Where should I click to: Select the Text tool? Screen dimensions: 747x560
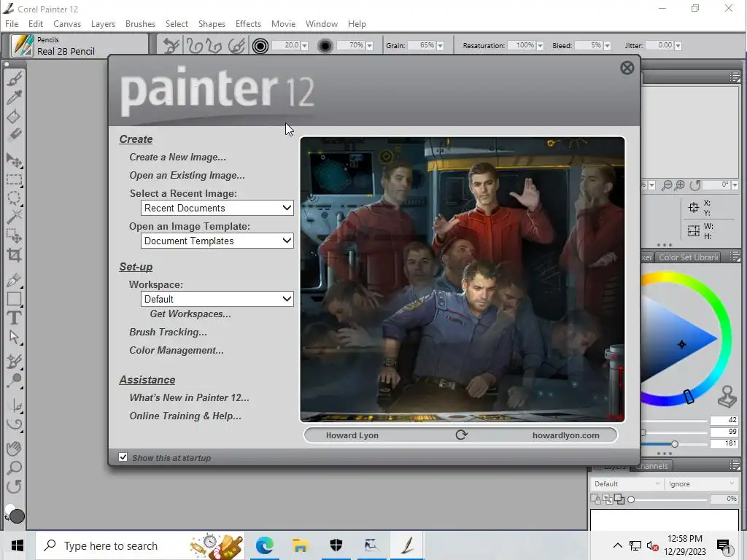(14, 318)
